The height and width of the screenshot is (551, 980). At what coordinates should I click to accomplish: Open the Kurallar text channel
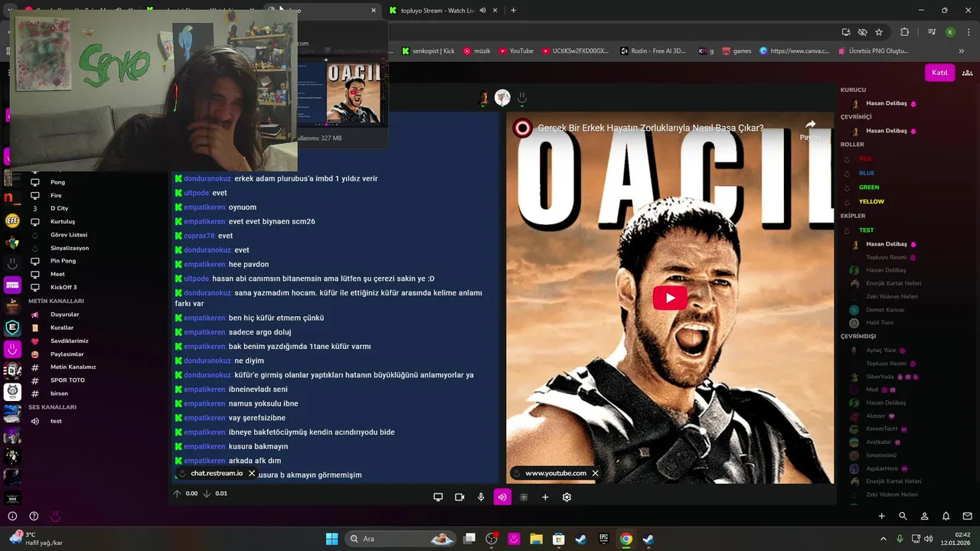(x=62, y=328)
